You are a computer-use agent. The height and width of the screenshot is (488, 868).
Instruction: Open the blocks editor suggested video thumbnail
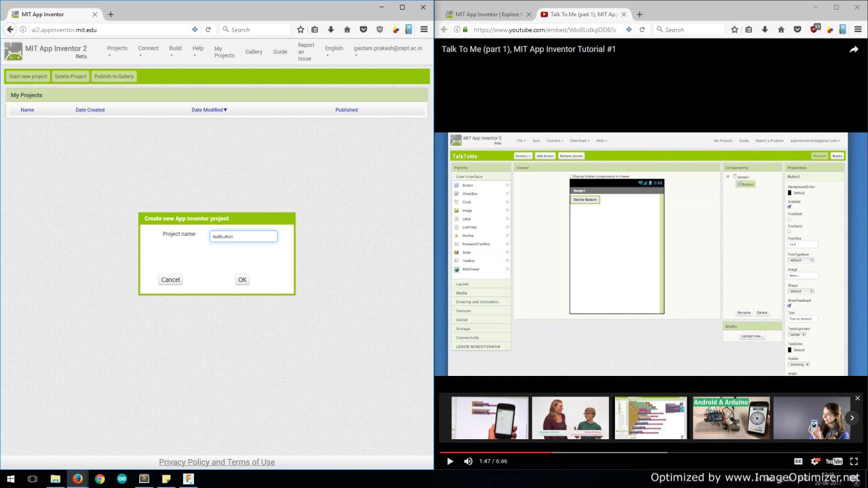pyautogui.click(x=650, y=418)
